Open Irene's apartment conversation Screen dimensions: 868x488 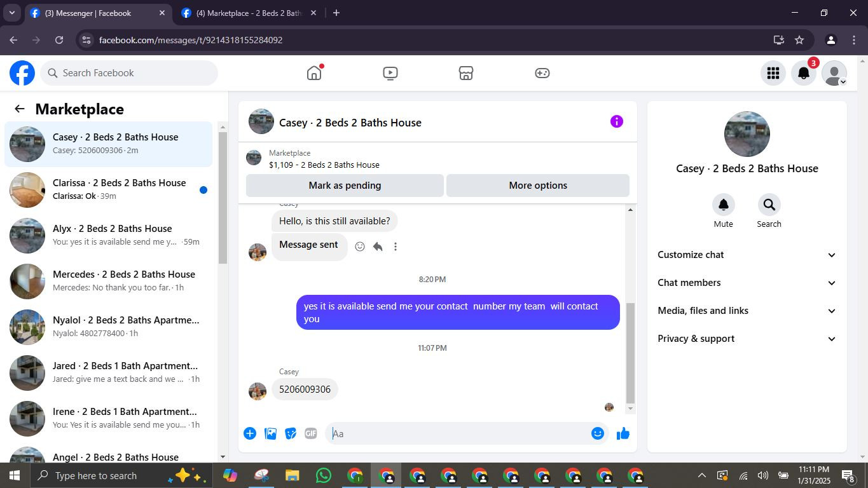109,419
